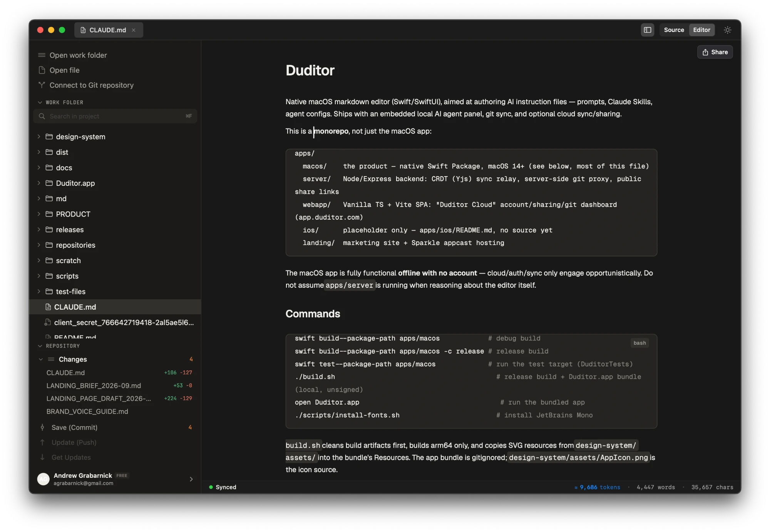The height and width of the screenshot is (532, 770).
Task: Open work folder
Action: pos(78,55)
